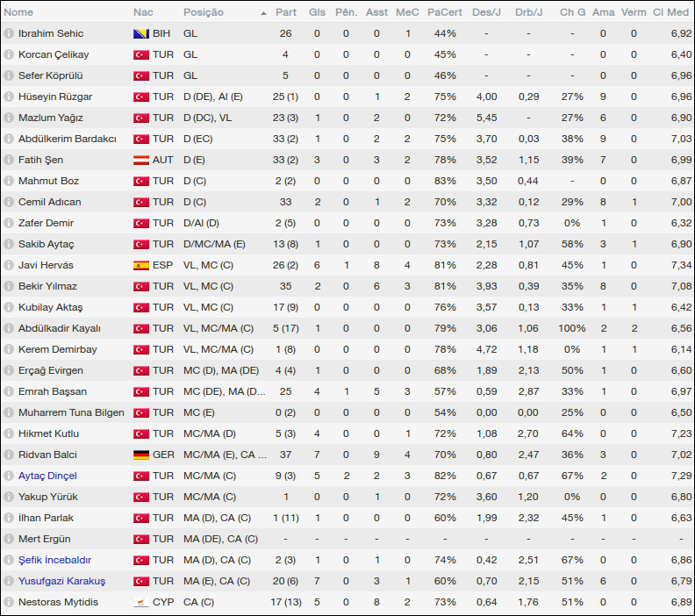Click info icon beside Nestoras Mytidis
The width and height of the screenshot is (695, 616).
pos(9,602)
